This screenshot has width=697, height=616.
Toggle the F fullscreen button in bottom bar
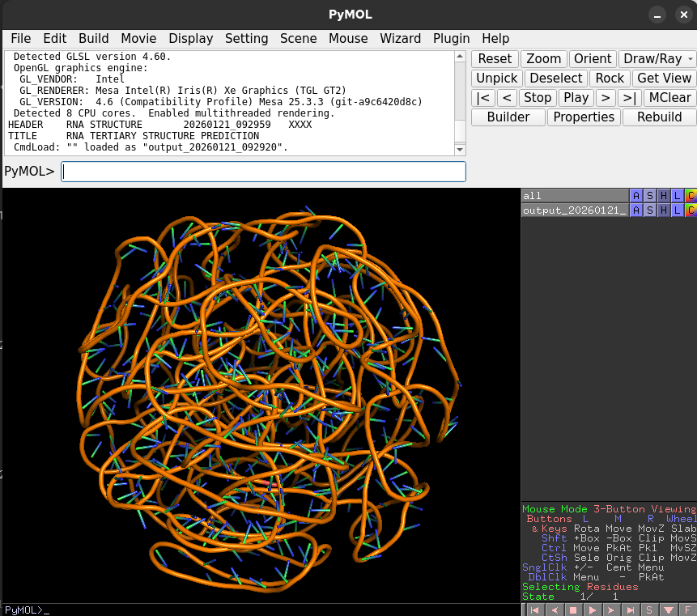click(687, 610)
